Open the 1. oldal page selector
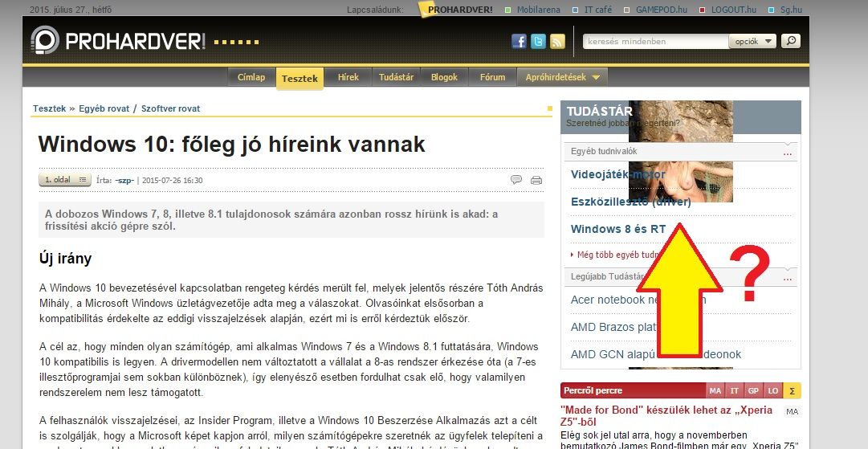This screenshot has width=868, height=449. tap(65, 179)
